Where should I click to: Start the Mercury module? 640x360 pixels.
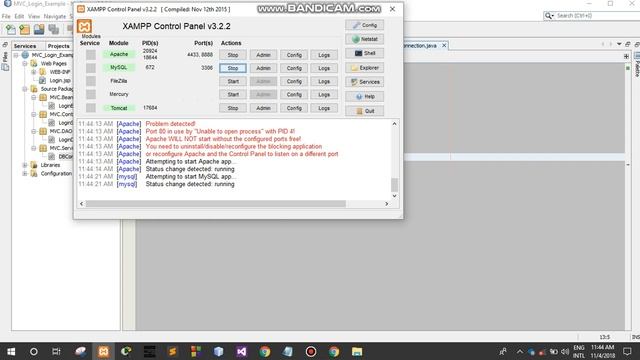click(x=233, y=94)
